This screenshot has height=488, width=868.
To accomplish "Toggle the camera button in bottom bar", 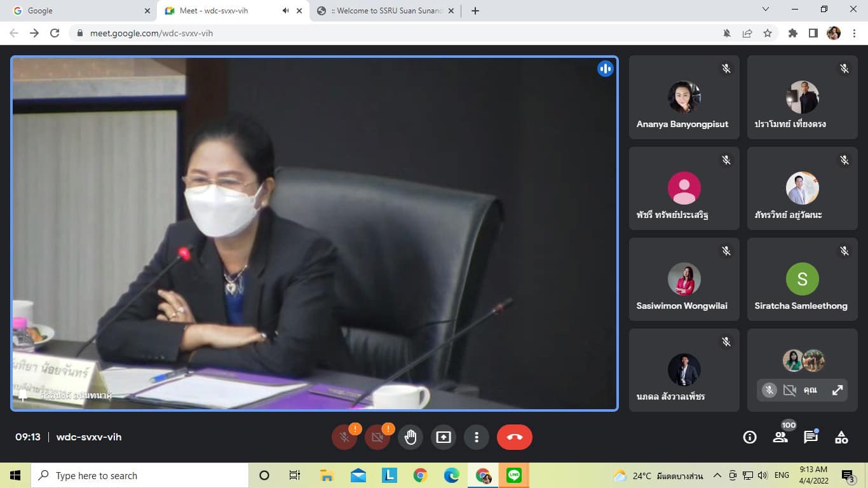I will 377,437.
